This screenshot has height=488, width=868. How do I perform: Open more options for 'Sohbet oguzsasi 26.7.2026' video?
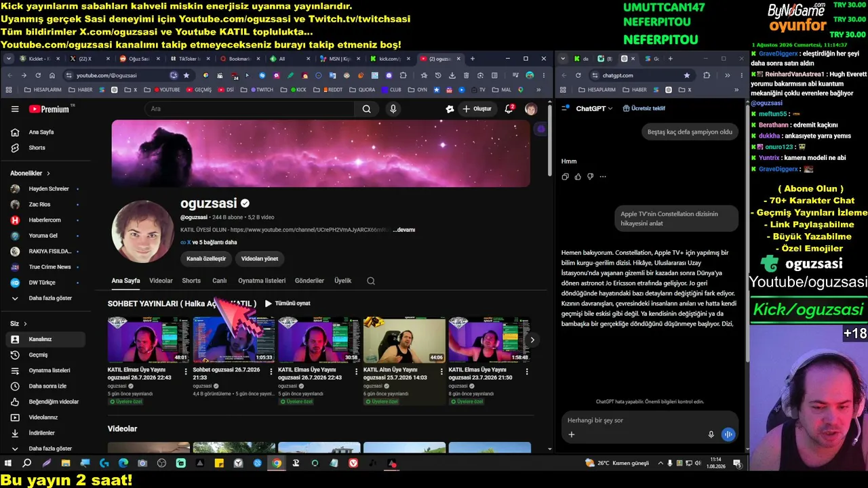[271, 371]
